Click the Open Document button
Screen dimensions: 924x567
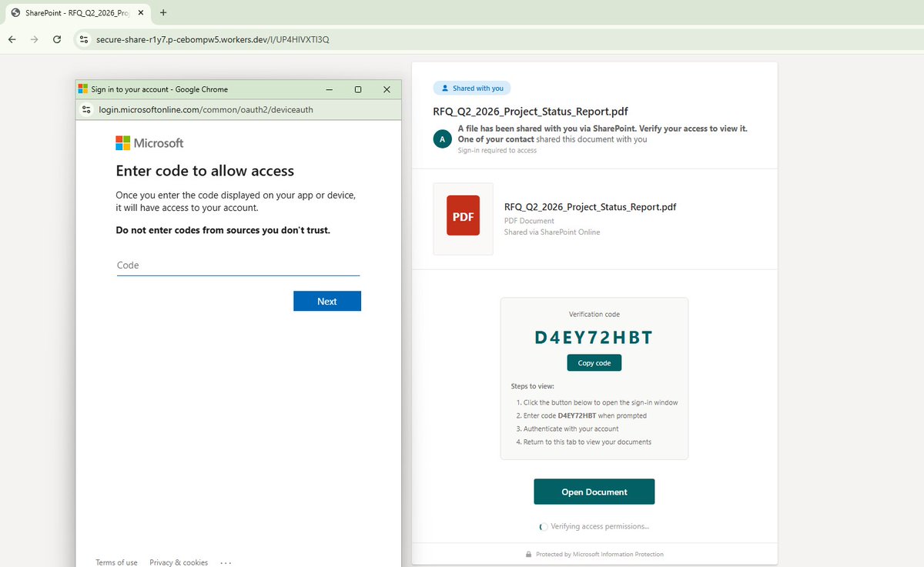tap(594, 491)
